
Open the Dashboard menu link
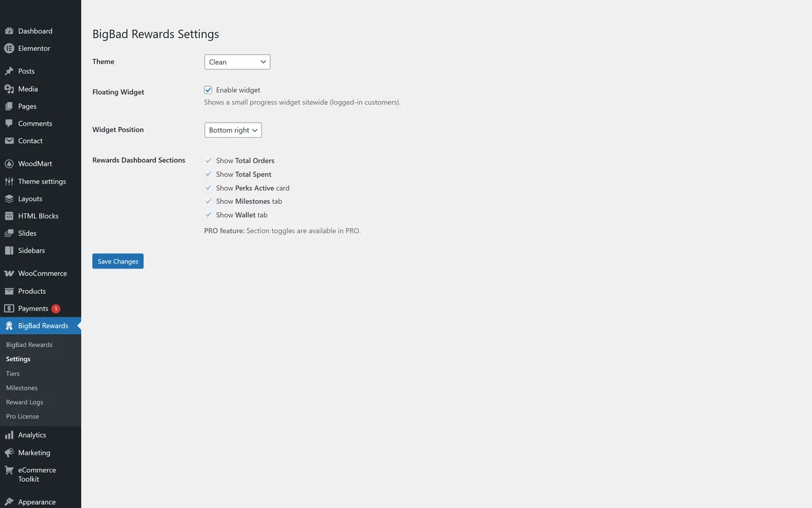[x=36, y=31]
